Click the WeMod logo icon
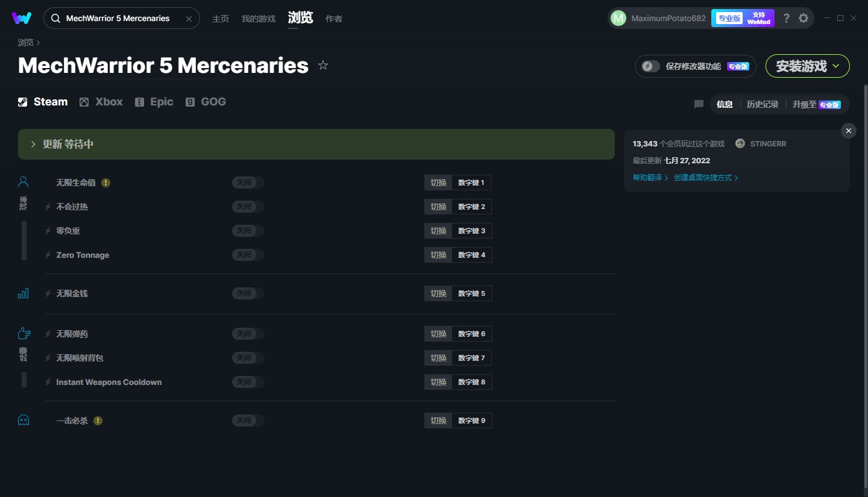The height and width of the screenshot is (497, 868). coord(22,18)
